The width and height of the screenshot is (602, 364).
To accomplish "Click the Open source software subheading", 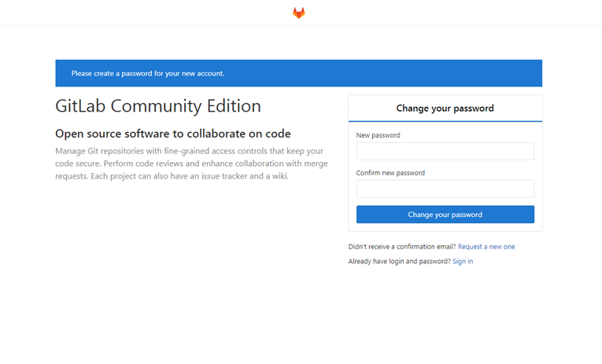I will click(173, 134).
